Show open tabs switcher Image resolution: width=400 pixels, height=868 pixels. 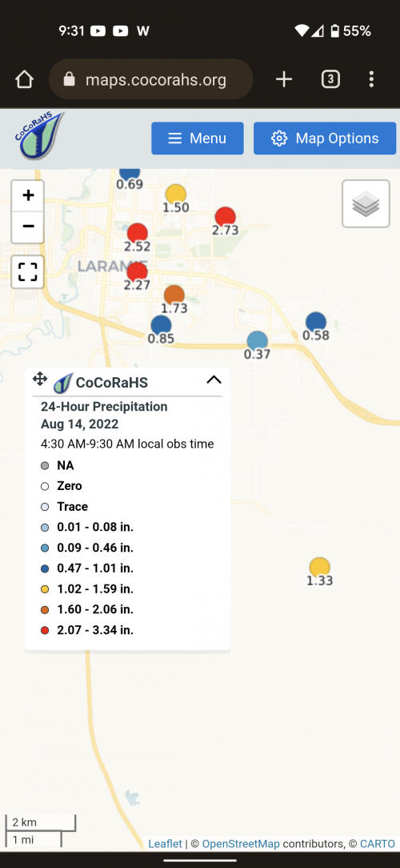(x=330, y=79)
